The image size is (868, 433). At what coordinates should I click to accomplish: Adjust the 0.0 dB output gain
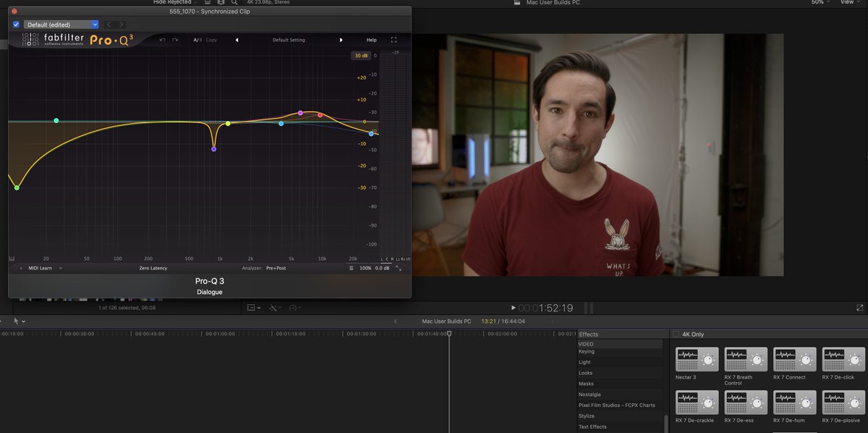pos(382,268)
